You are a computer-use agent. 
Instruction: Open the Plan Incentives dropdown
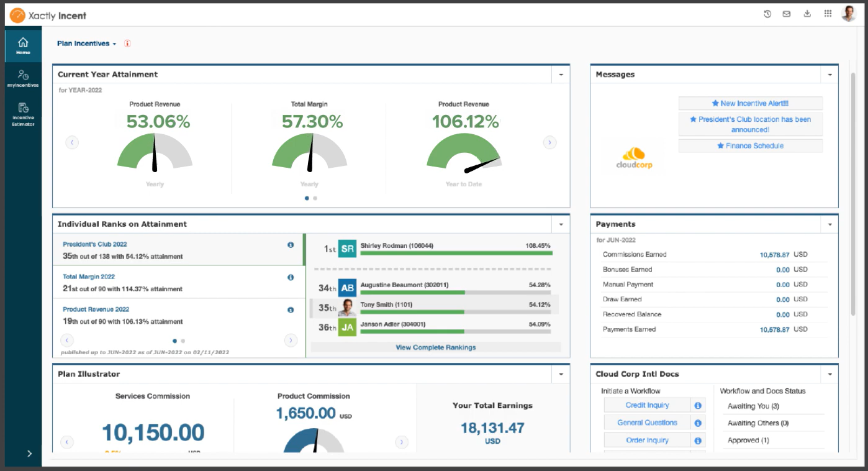(x=87, y=43)
